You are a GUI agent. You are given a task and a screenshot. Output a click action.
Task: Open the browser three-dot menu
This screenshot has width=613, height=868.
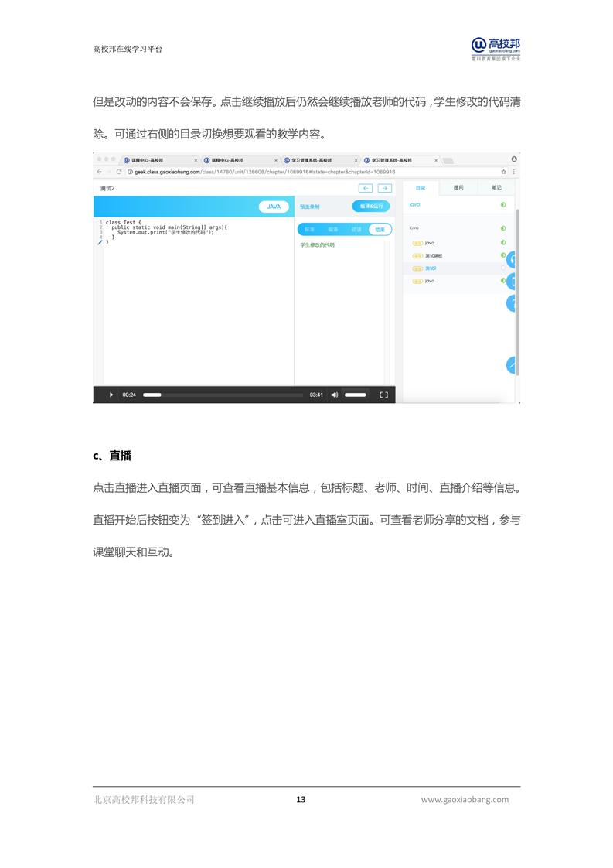(x=514, y=173)
